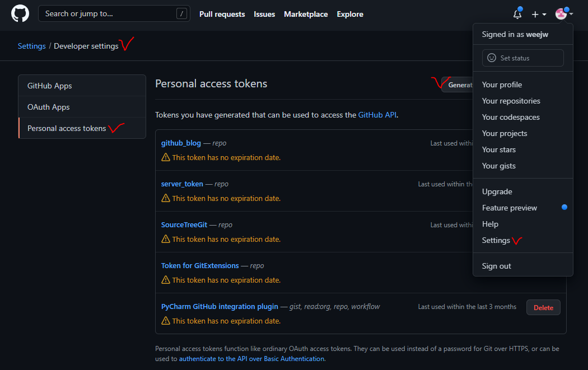
Task: Click the warning icon under PyCharm plugin token
Action: click(165, 321)
